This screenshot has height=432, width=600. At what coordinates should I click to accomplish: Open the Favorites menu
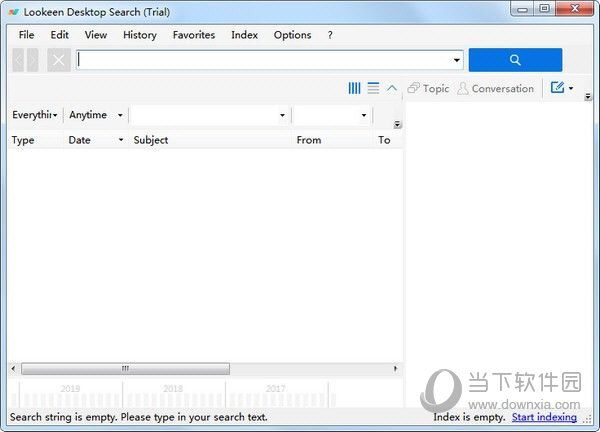click(x=194, y=35)
